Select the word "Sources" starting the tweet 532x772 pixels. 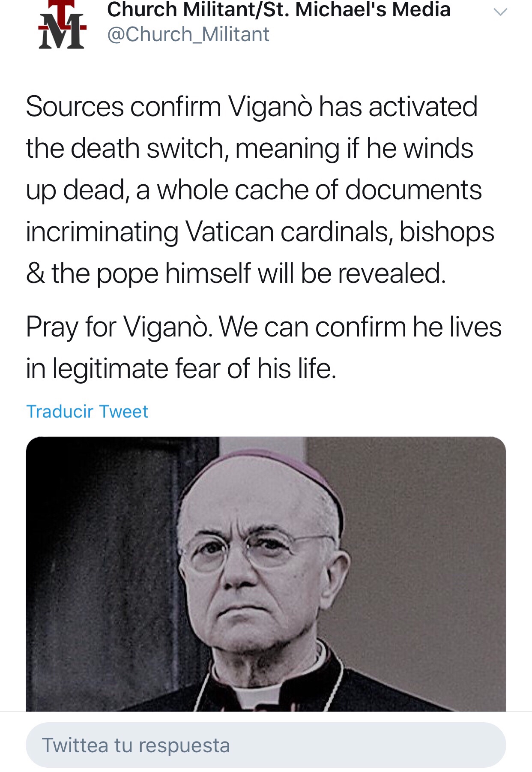[x=75, y=107]
